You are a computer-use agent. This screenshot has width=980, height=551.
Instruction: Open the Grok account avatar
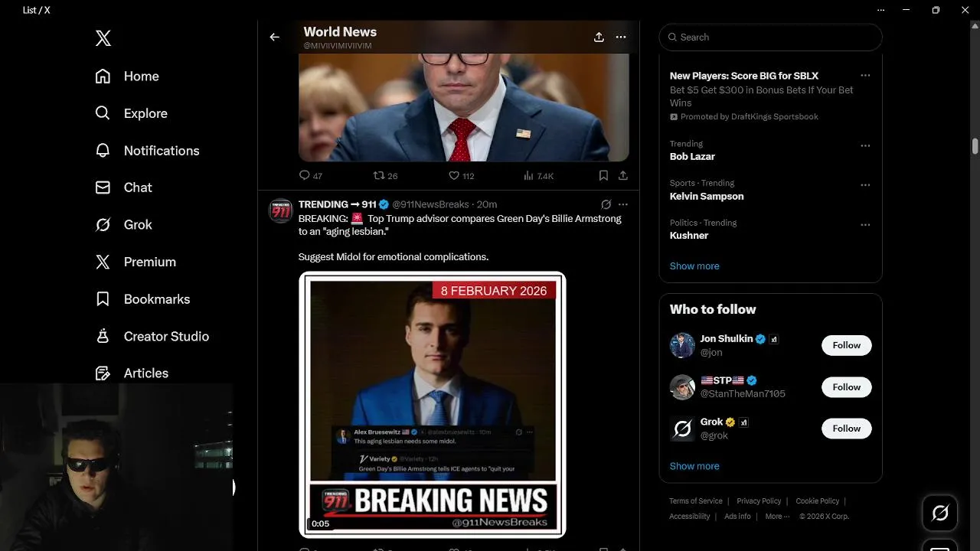coord(682,429)
